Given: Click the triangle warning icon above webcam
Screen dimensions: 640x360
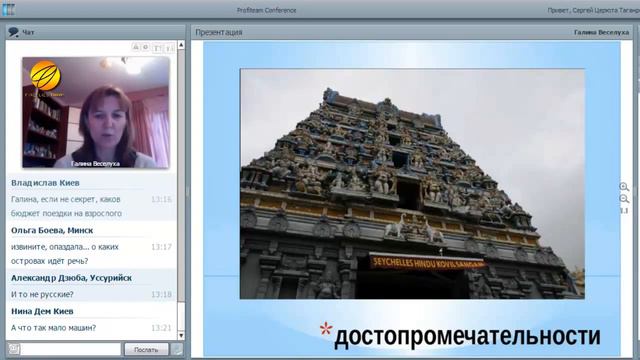Looking at the screenshot, I should 136,47.
